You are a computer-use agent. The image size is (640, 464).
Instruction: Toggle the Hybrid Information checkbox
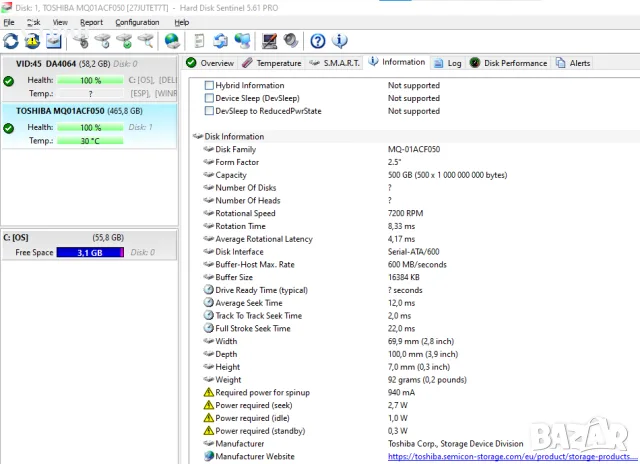pyautogui.click(x=209, y=85)
